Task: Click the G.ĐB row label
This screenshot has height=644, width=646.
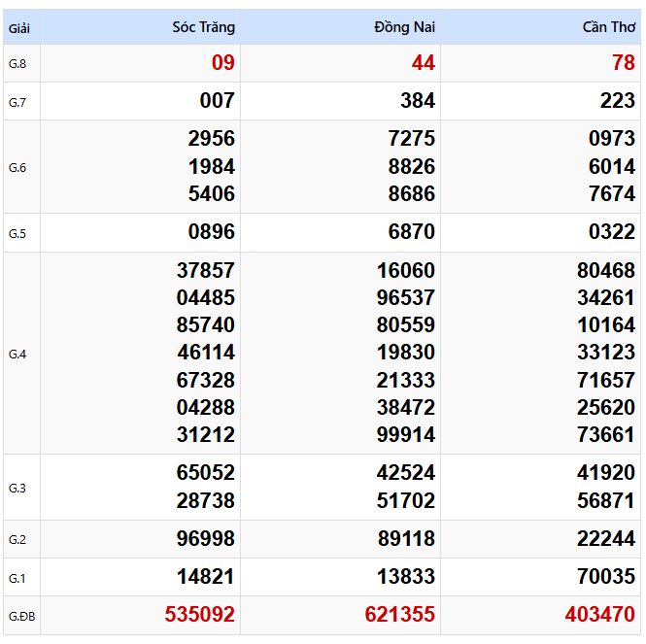Action: click(21, 617)
